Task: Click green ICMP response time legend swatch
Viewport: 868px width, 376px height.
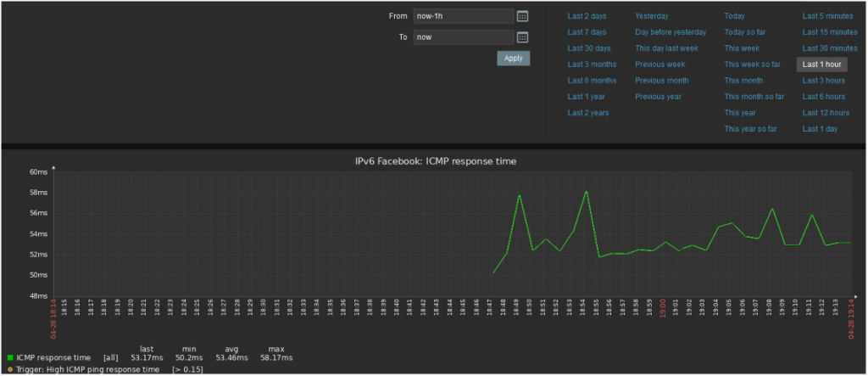Action: tap(9, 358)
